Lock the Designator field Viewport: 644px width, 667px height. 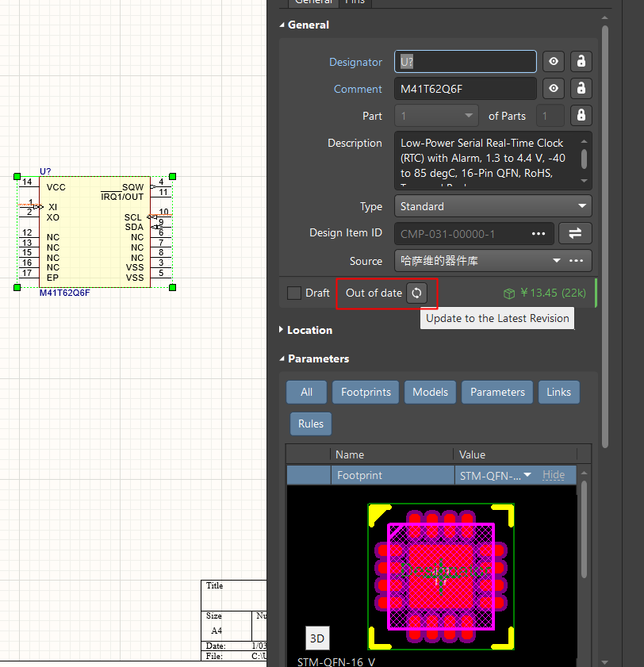(x=581, y=62)
